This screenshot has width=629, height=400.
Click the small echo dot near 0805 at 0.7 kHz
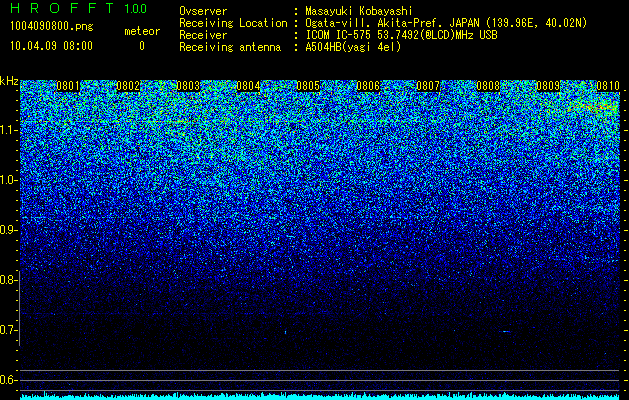pos(286,332)
